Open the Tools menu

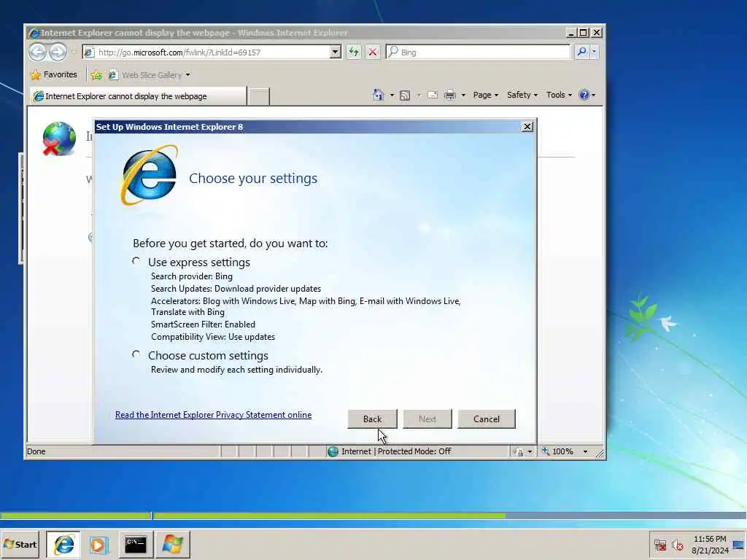click(559, 95)
